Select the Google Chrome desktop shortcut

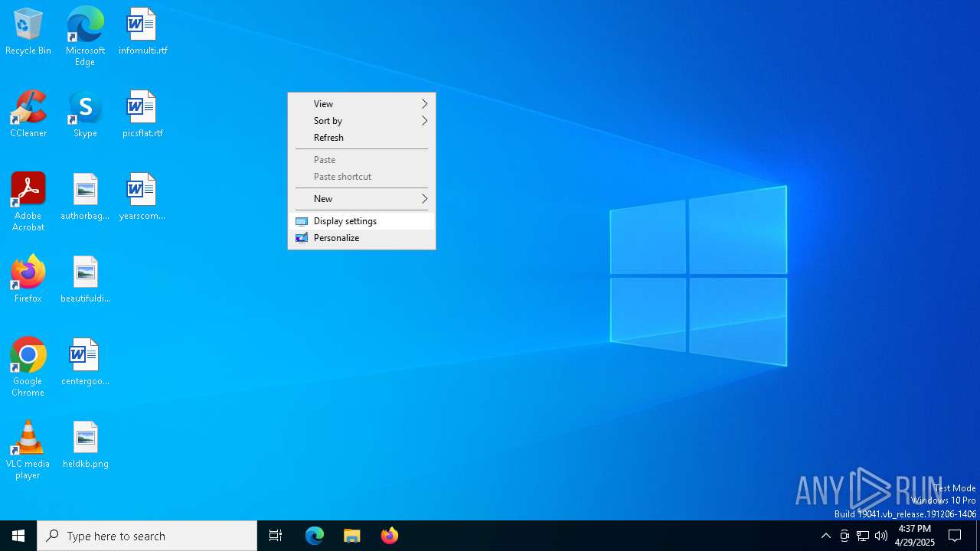28,367
